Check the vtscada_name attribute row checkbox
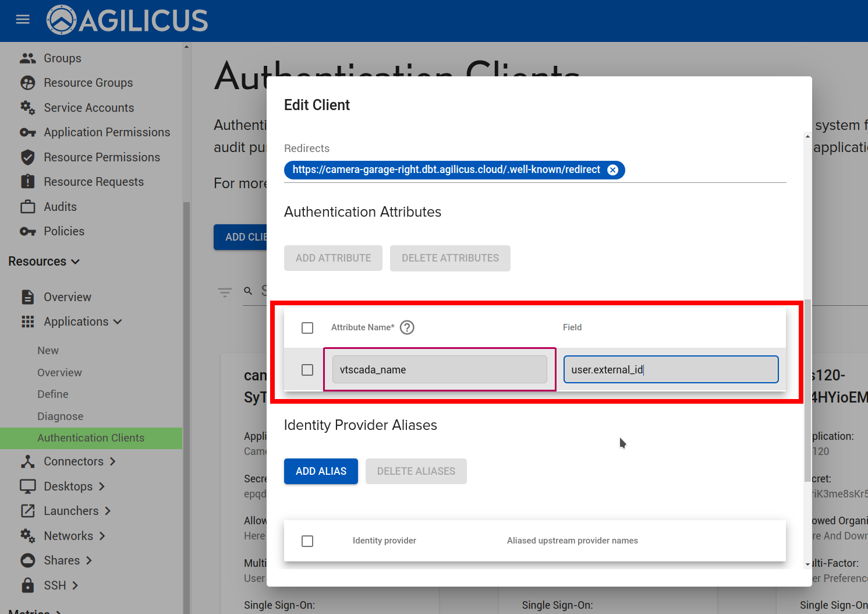Screen dimensions: 868x614 pyautogui.click(x=307, y=370)
